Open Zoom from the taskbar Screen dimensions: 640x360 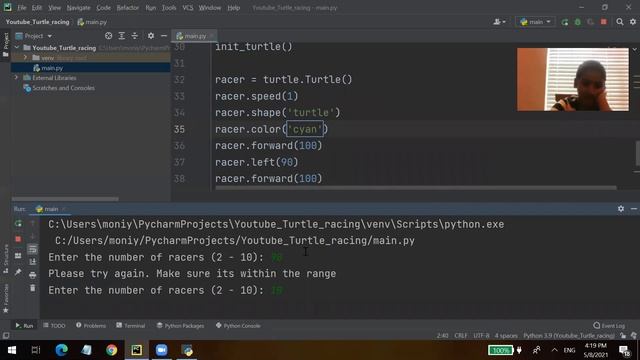coord(162,350)
